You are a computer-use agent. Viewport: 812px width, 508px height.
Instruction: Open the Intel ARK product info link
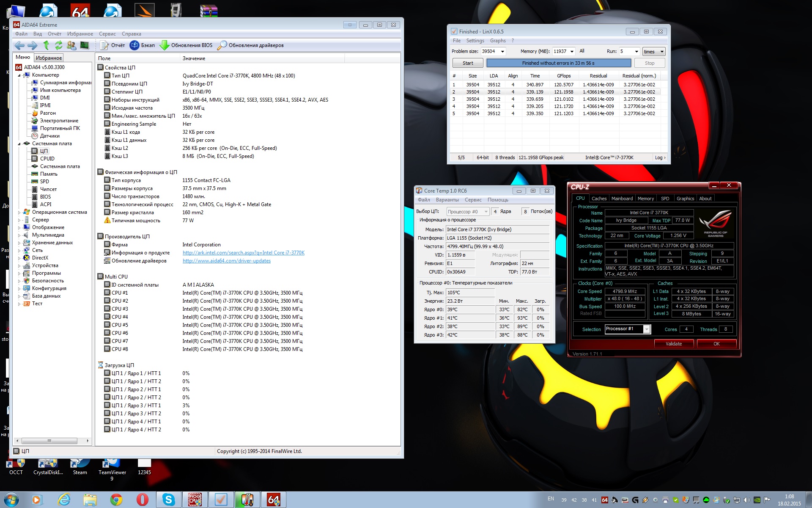[243, 253]
